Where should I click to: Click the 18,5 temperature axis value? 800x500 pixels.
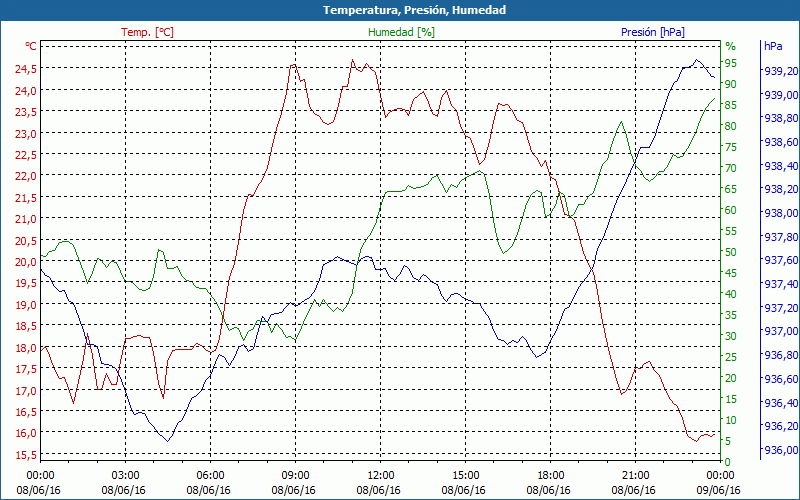pyautogui.click(x=26, y=326)
